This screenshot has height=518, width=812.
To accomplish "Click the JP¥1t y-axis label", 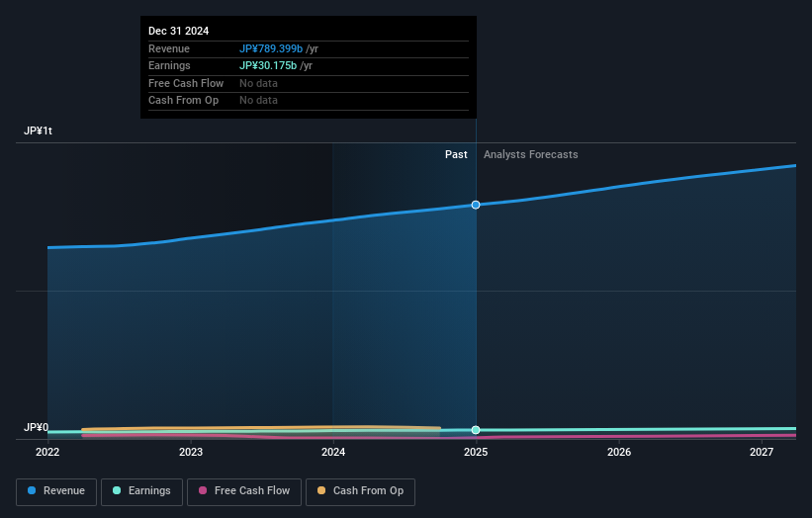I will point(38,130).
